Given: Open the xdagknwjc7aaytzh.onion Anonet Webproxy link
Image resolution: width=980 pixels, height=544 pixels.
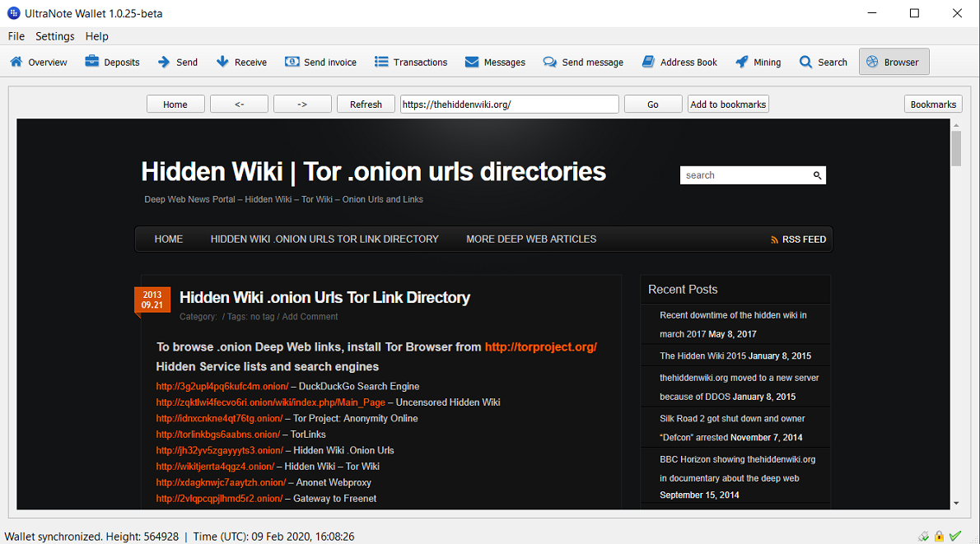Looking at the screenshot, I should (222, 483).
